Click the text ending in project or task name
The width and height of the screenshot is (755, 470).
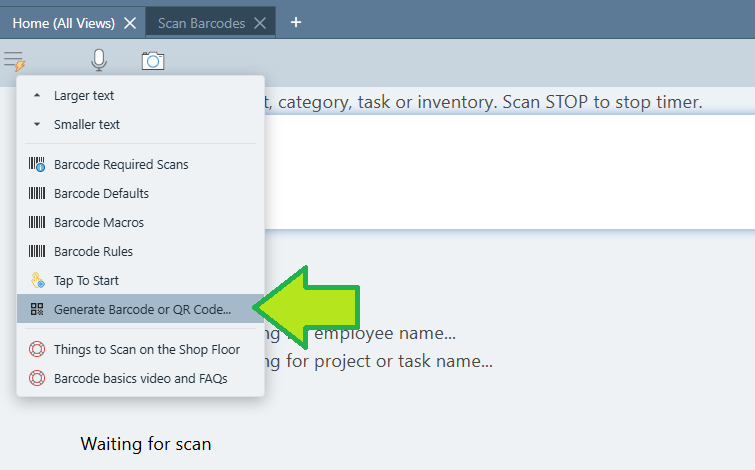(x=378, y=361)
